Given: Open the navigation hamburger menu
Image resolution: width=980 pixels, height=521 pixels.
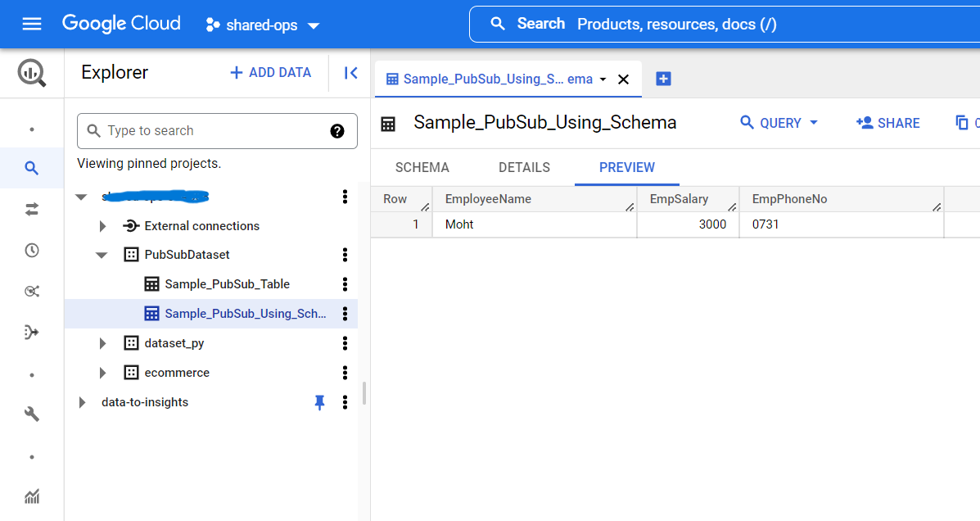Looking at the screenshot, I should tap(32, 24).
